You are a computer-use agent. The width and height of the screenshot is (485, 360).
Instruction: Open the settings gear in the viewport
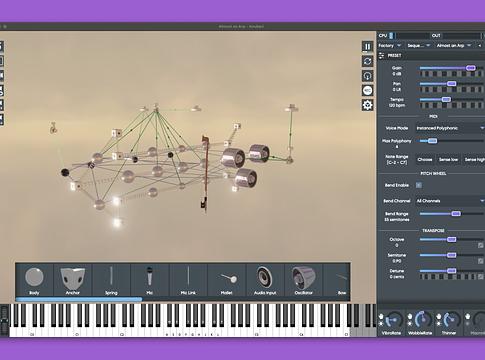pos(368,105)
